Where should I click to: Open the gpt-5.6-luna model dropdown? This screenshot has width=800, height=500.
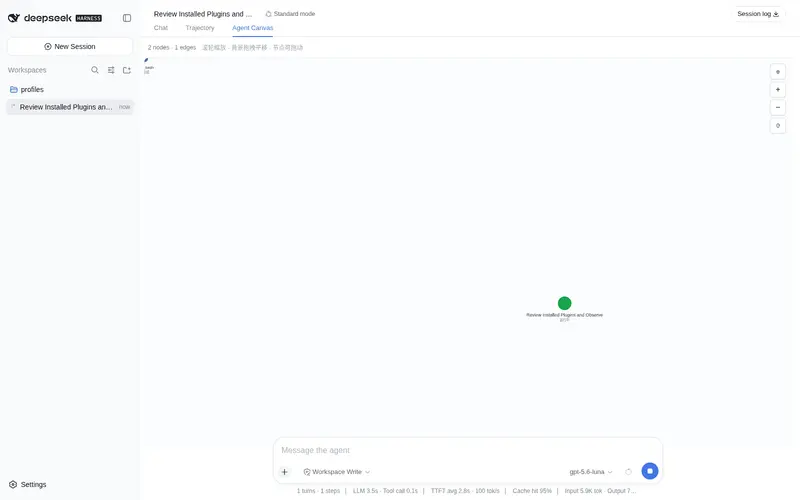tap(591, 472)
